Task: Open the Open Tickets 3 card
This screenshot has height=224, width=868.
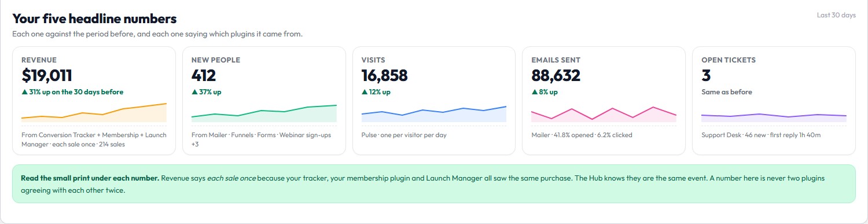Action: 774,101
